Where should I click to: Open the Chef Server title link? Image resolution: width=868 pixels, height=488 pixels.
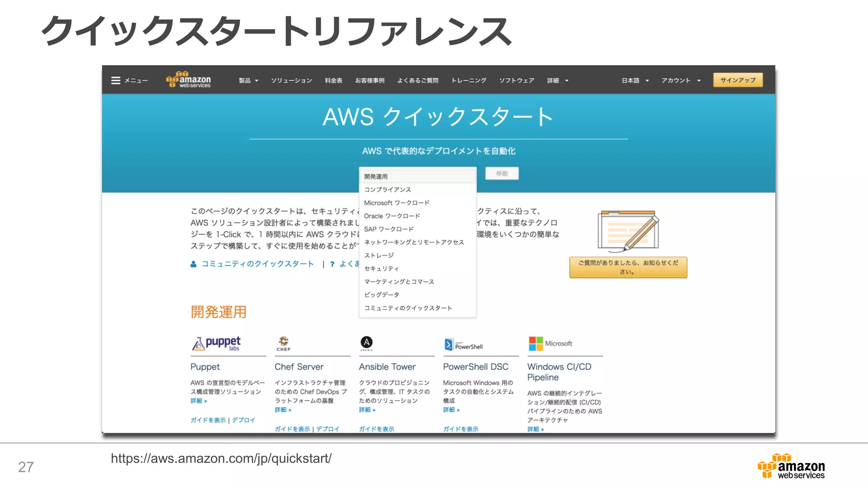[299, 367]
